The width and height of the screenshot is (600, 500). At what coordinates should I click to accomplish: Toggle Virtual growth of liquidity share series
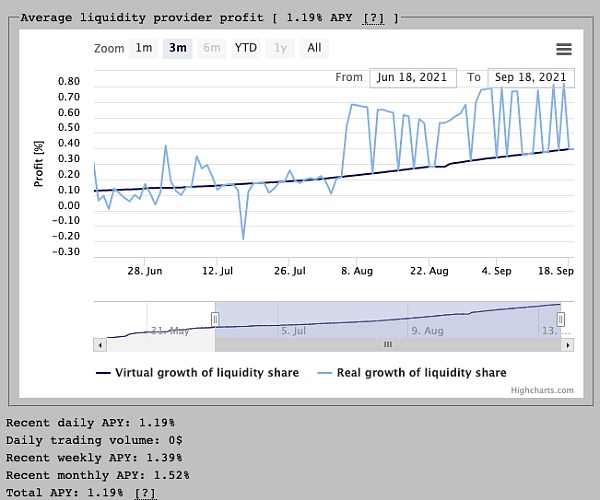198,373
